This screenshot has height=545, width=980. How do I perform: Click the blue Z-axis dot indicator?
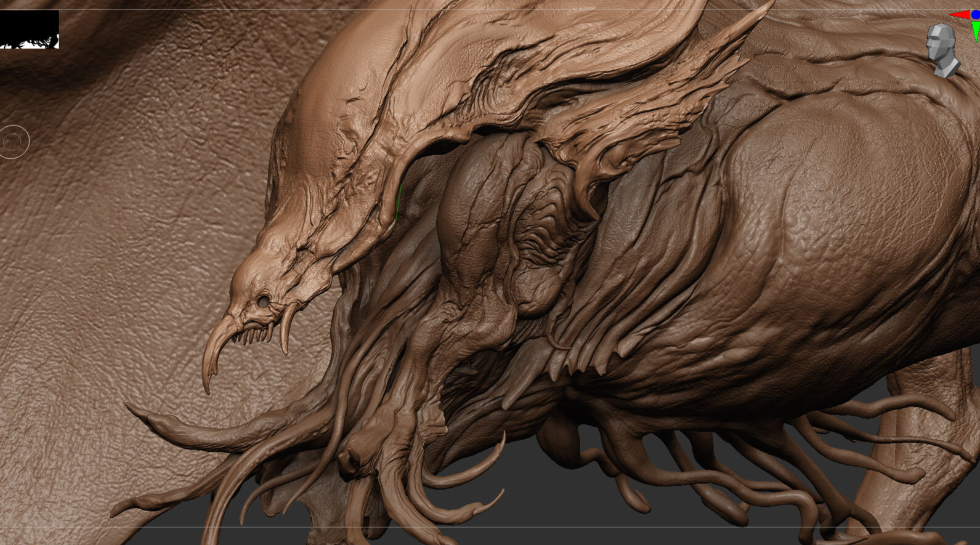975,15
